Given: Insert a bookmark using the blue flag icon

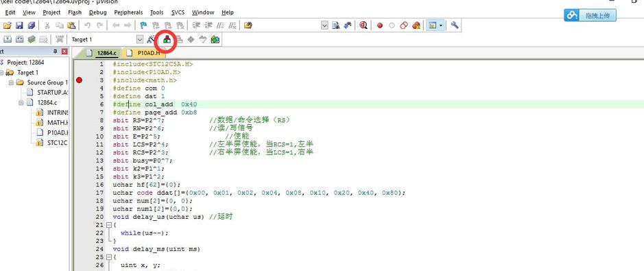Looking at the screenshot, I should click(144, 25).
